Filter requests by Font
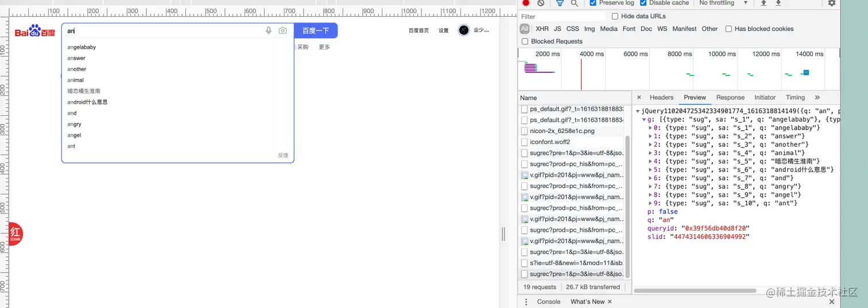 pyautogui.click(x=629, y=29)
